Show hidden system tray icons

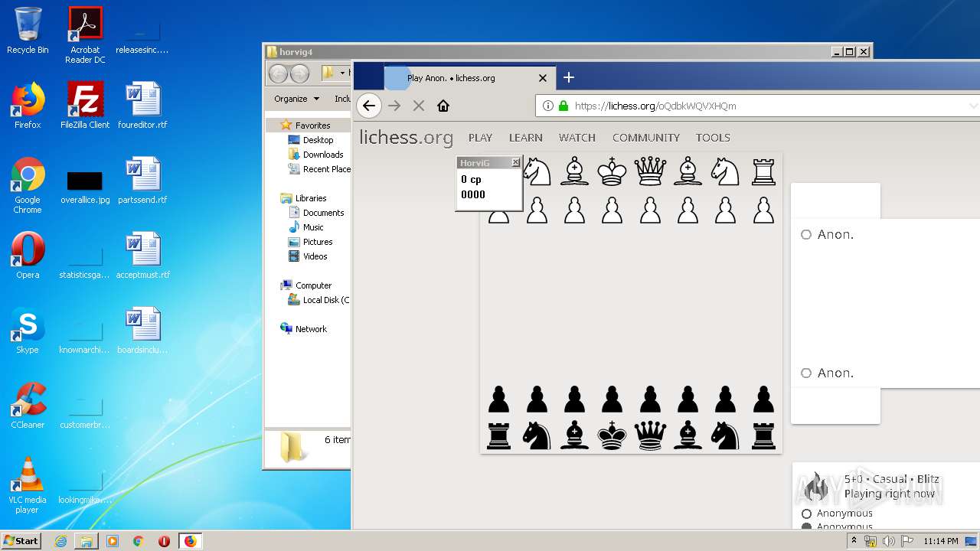pos(854,541)
